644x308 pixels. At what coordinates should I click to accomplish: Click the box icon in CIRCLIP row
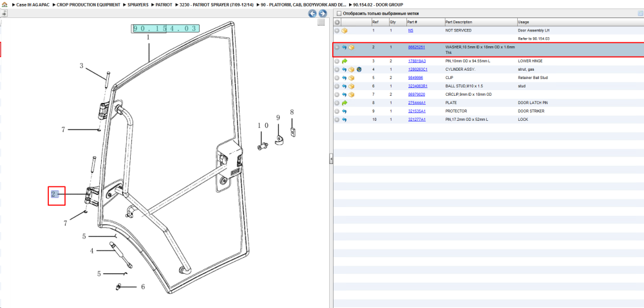point(352,95)
